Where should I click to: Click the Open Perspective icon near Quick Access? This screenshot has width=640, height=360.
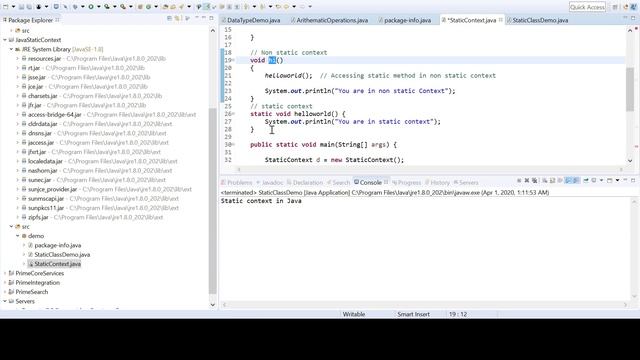615,7
